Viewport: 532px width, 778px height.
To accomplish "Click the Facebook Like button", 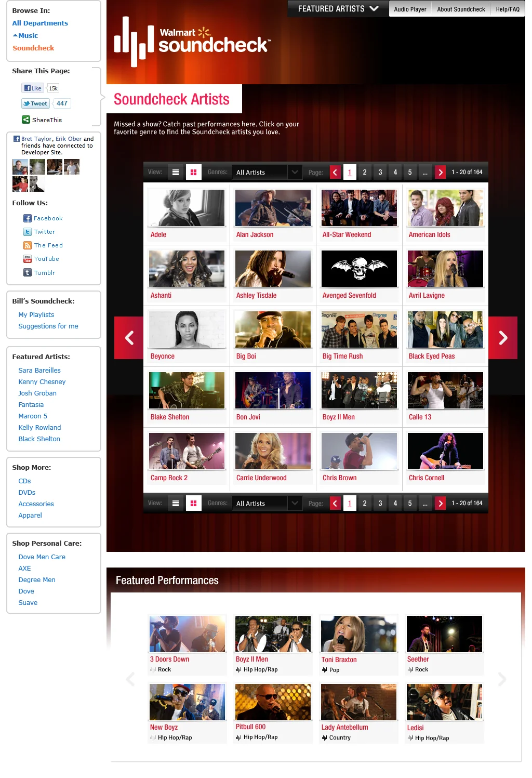I will 33,88.
